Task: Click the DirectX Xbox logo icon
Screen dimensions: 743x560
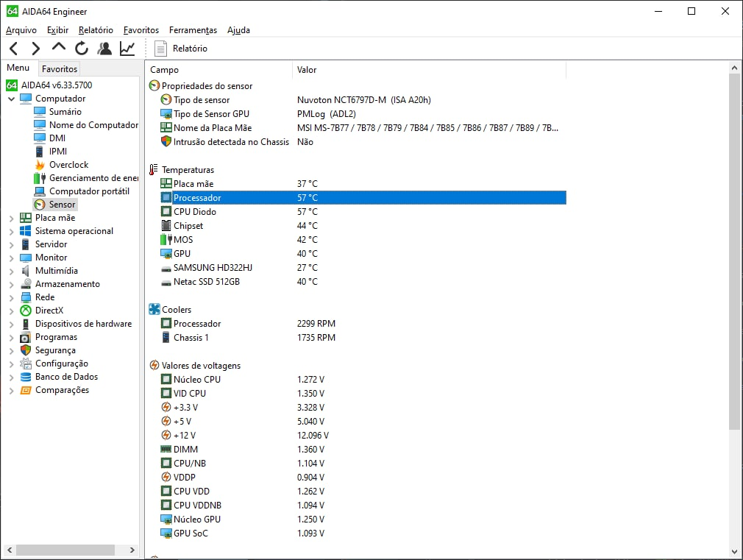Action: coord(26,311)
